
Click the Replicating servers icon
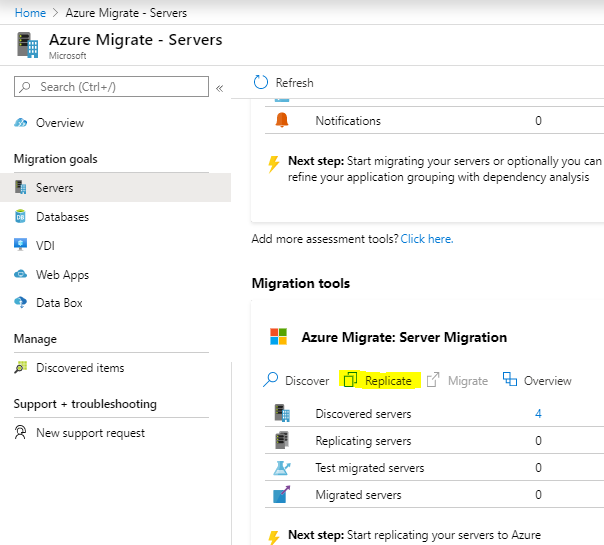click(282, 440)
